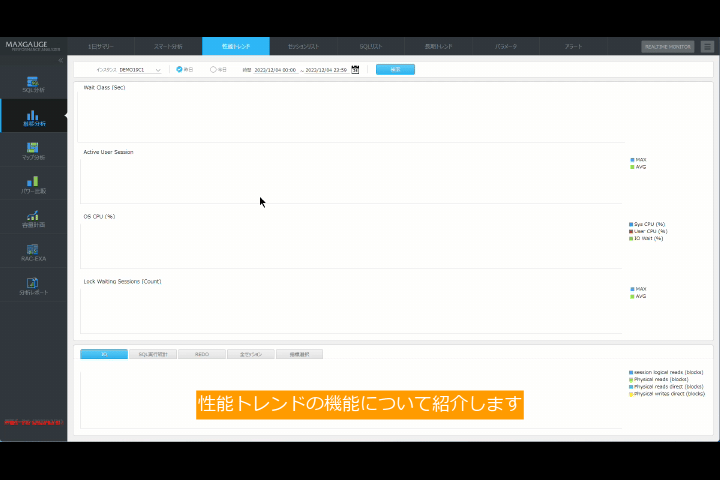Select the second unchecked radio option
Viewport: 720px width, 480px height.
[x=213, y=69]
